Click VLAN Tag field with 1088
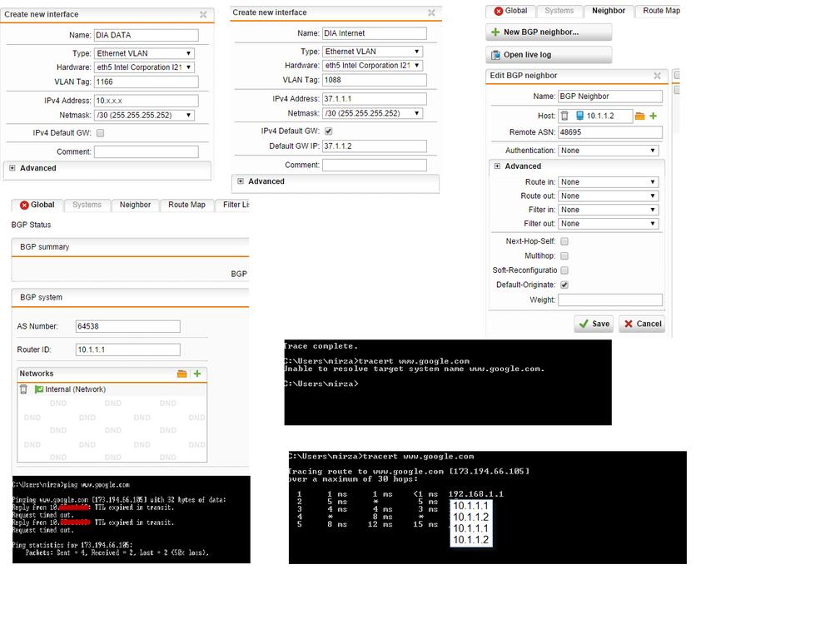 click(375, 80)
